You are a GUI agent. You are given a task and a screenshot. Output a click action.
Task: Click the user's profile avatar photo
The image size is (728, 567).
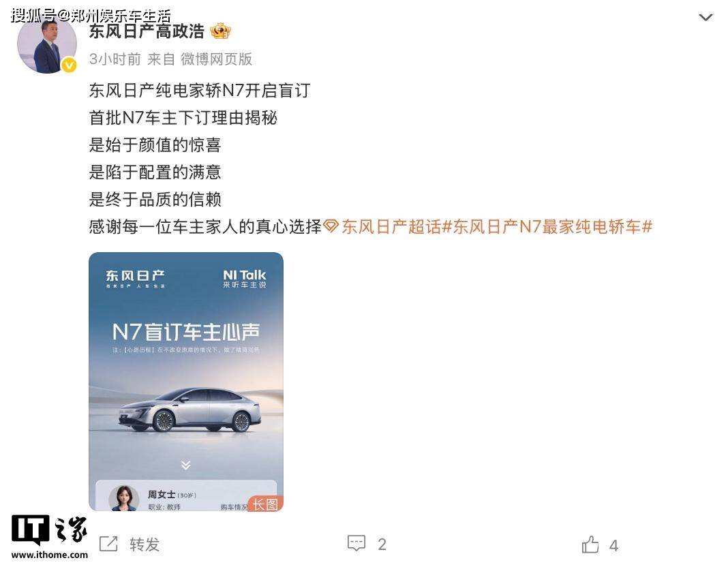pyautogui.click(x=47, y=44)
